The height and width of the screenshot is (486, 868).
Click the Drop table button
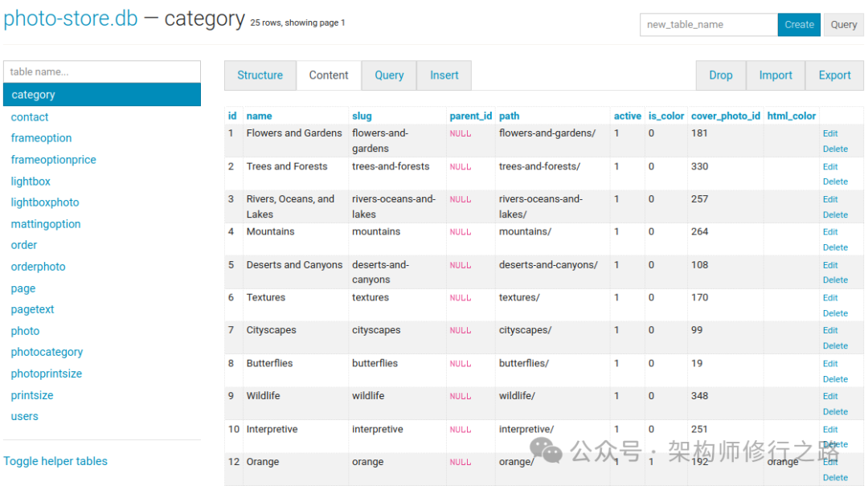pyautogui.click(x=720, y=76)
